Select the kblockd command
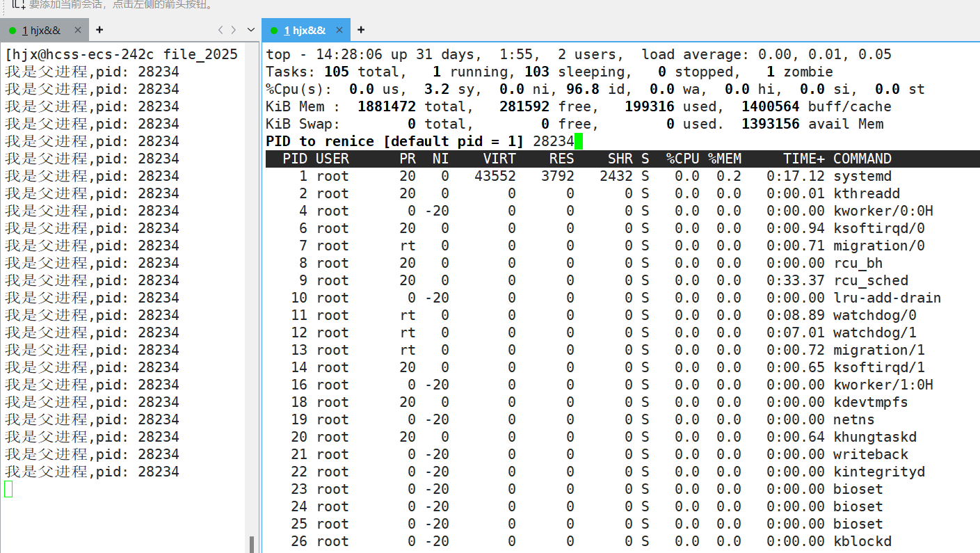 862,541
